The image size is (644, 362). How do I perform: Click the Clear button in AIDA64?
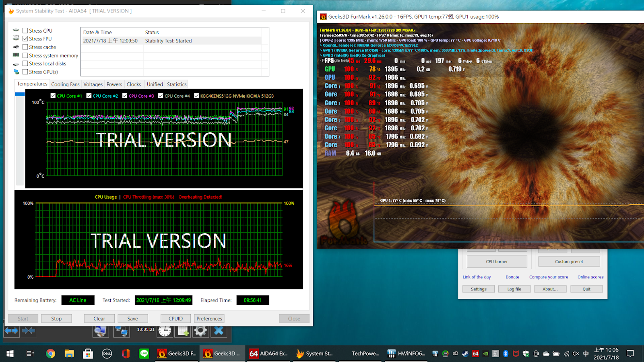pyautogui.click(x=99, y=319)
